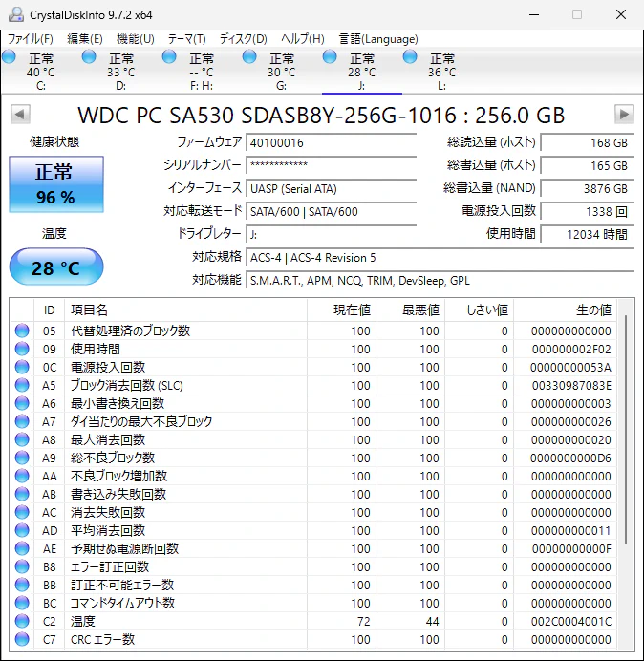Go to previous disk with left arrow
Image resolution: width=644 pixels, height=661 pixels.
click(x=20, y=114)
